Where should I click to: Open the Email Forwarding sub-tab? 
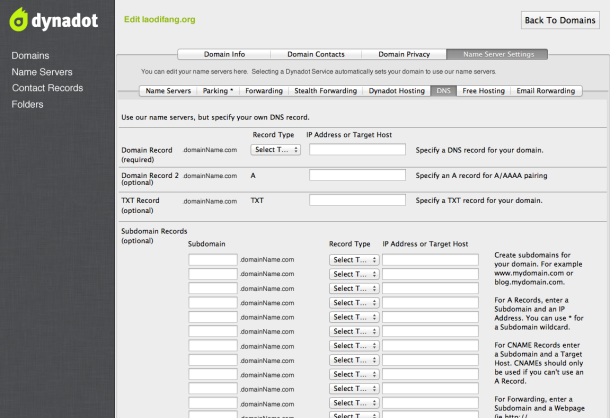tap(546, 91)
